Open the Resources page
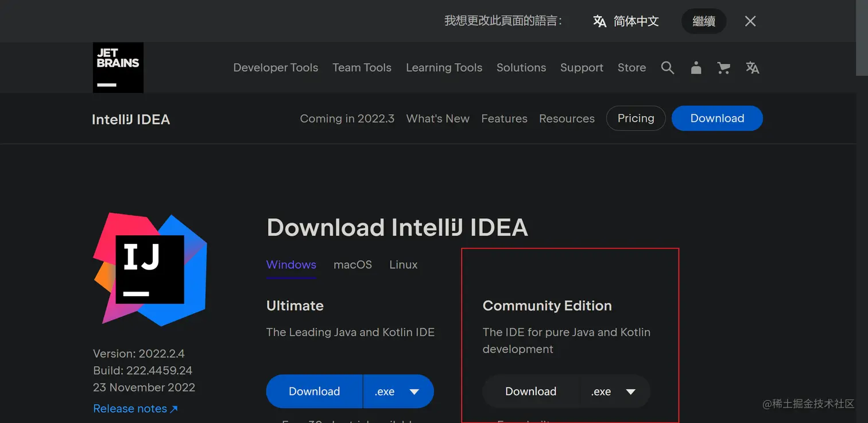The height and width of the screenshot is (423, 868). 567,118
